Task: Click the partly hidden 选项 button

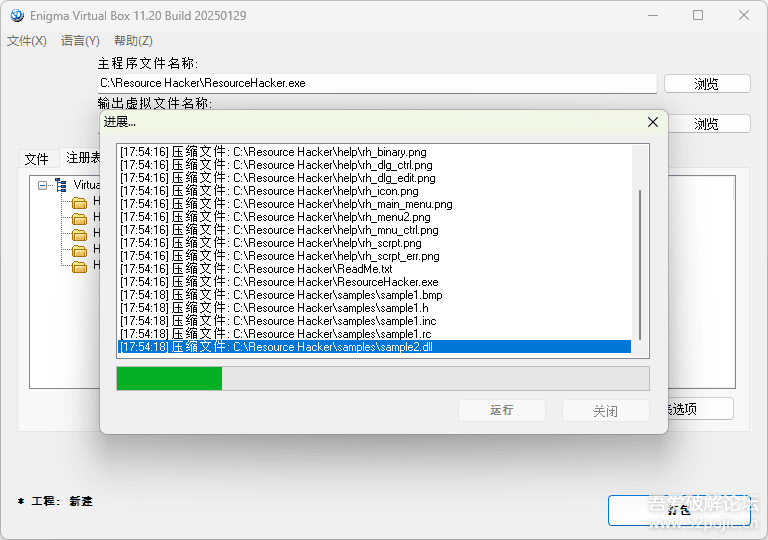Action: click(x=700, y=409)
